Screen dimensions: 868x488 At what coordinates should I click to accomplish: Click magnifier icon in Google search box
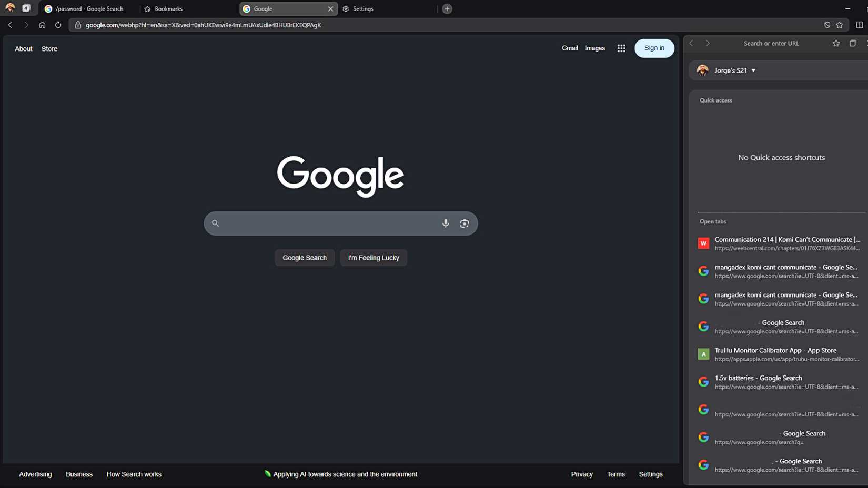pos(215,223)
